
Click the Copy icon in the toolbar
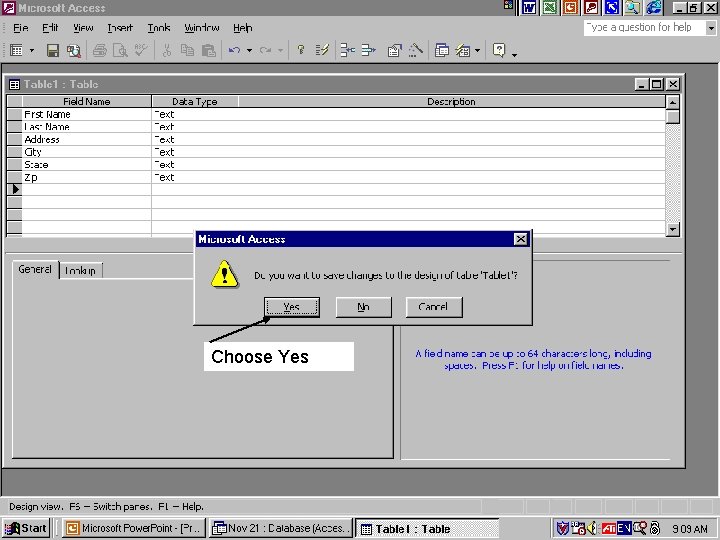(187, 50)
